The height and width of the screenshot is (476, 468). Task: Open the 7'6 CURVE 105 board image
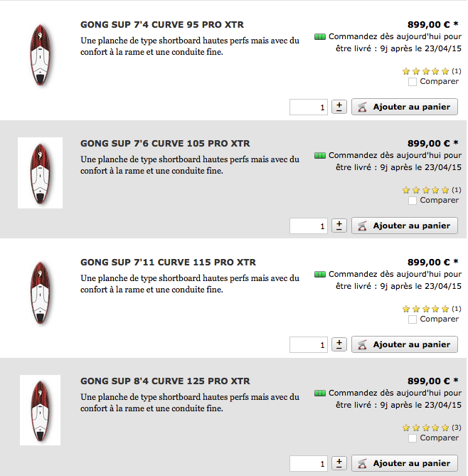pyautogui.click(x=41, y=173)
